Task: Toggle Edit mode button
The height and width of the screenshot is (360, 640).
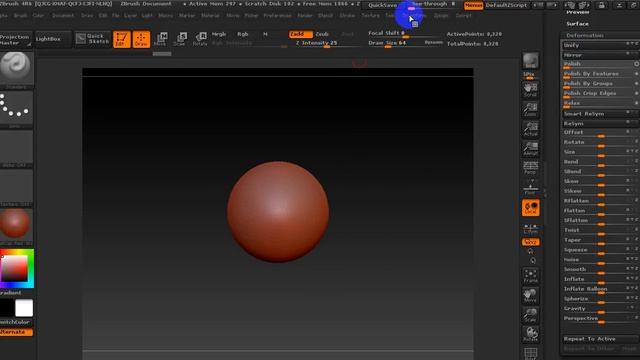Action: click(x=122, y=39)
